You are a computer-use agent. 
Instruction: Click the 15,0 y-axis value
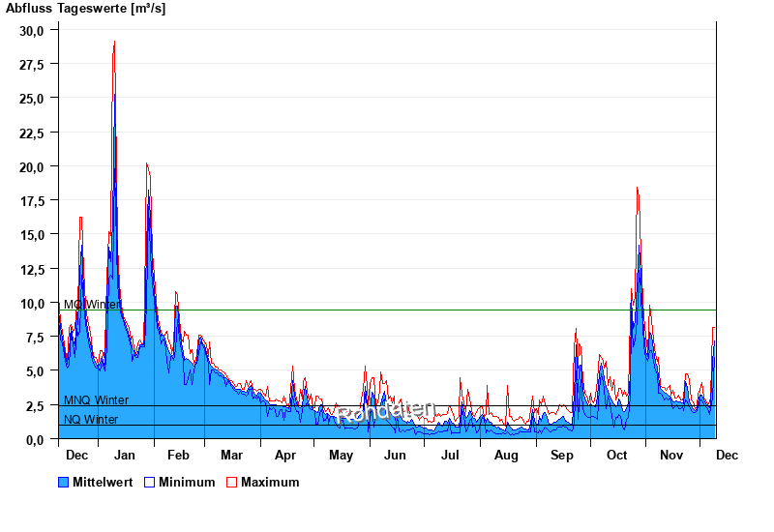(x=32, y=234)
